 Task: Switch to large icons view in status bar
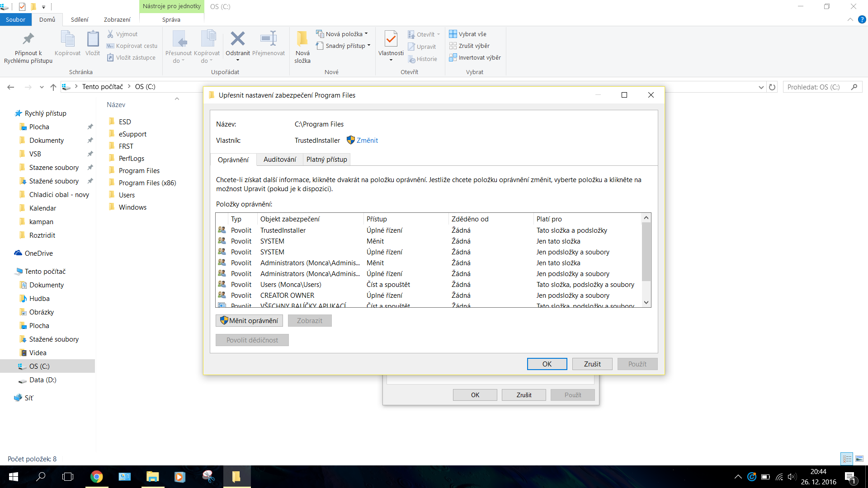tap(859, 459)
